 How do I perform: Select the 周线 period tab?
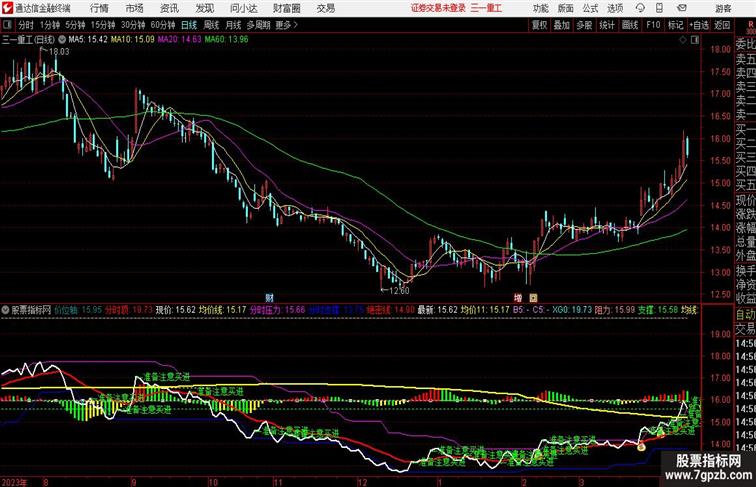click(211, 25)
